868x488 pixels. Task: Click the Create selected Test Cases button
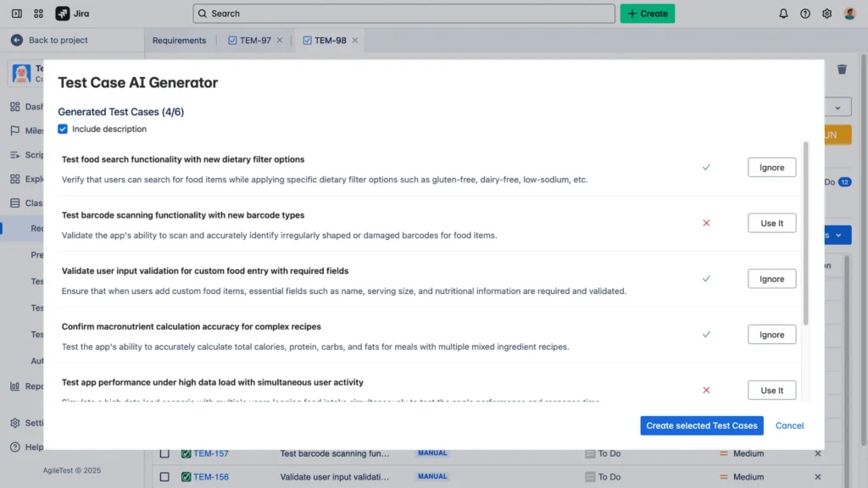[701, 425]
